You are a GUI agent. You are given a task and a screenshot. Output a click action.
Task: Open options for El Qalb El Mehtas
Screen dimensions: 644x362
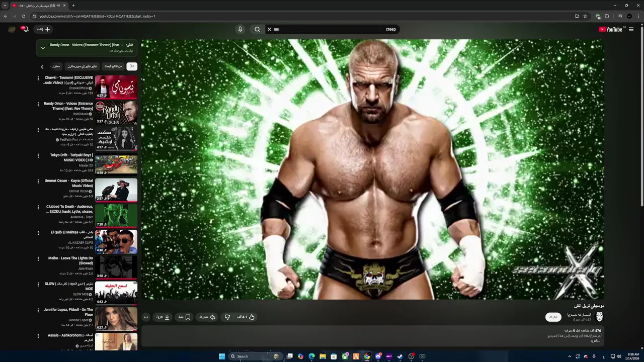[38, 233]
